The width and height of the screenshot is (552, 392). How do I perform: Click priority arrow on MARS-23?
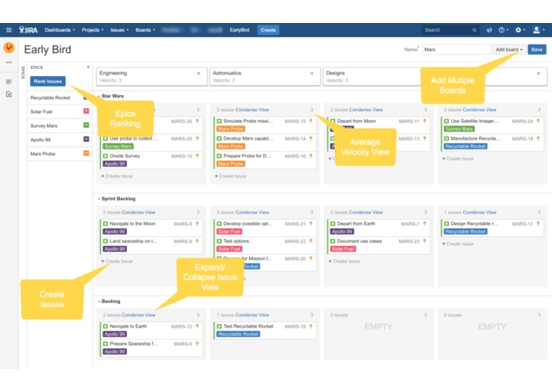click(425, 241)
